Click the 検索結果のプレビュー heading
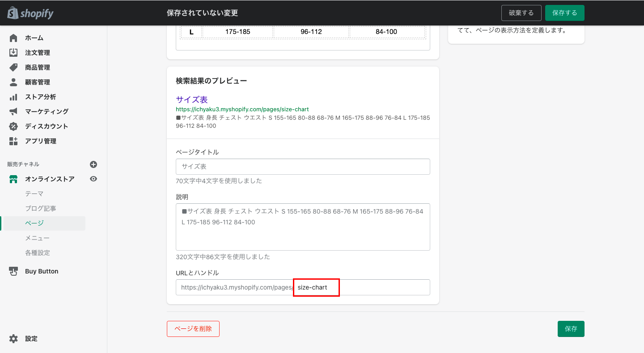 (x=211, y=81)
